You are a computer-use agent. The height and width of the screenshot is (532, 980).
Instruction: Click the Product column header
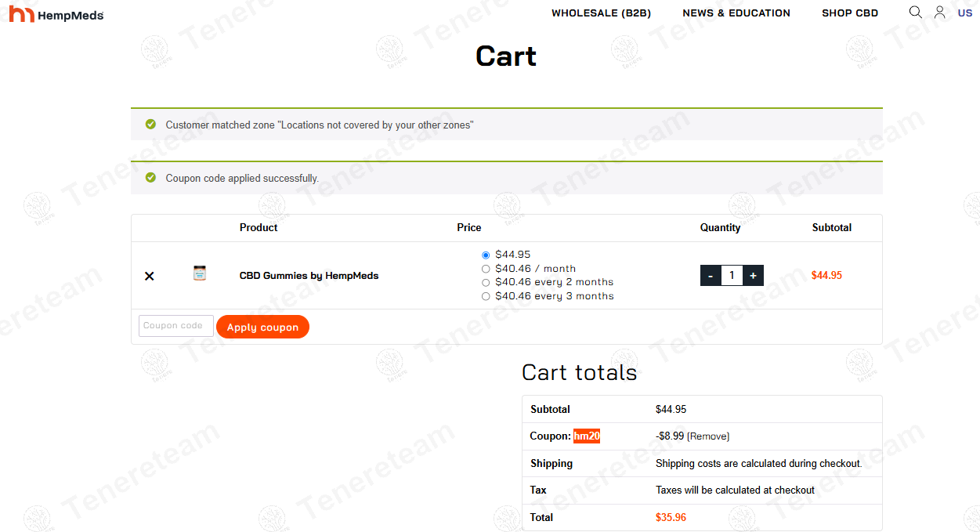259,228
